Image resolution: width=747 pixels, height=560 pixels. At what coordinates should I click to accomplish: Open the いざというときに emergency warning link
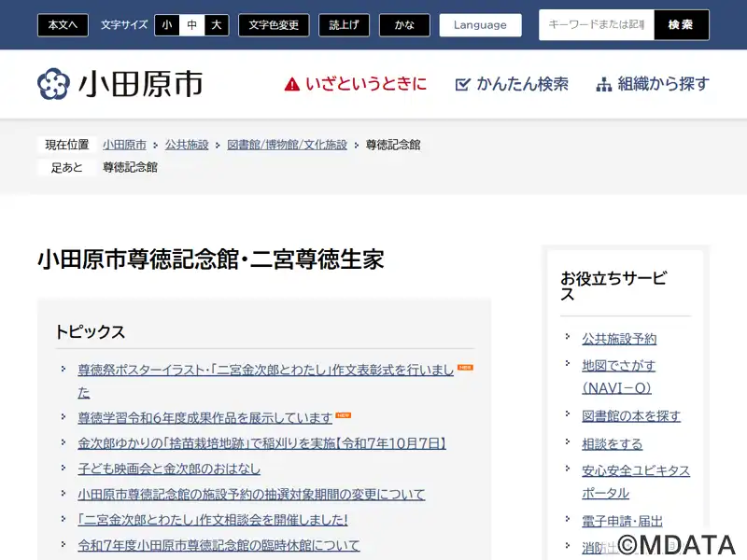pyautogui.click(x=356, y=84)
